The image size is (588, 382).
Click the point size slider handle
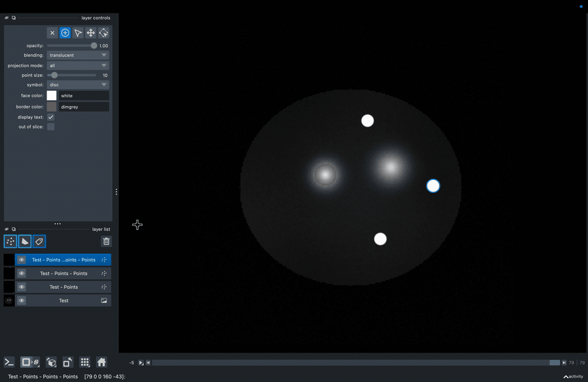click(x=55, y=75)
